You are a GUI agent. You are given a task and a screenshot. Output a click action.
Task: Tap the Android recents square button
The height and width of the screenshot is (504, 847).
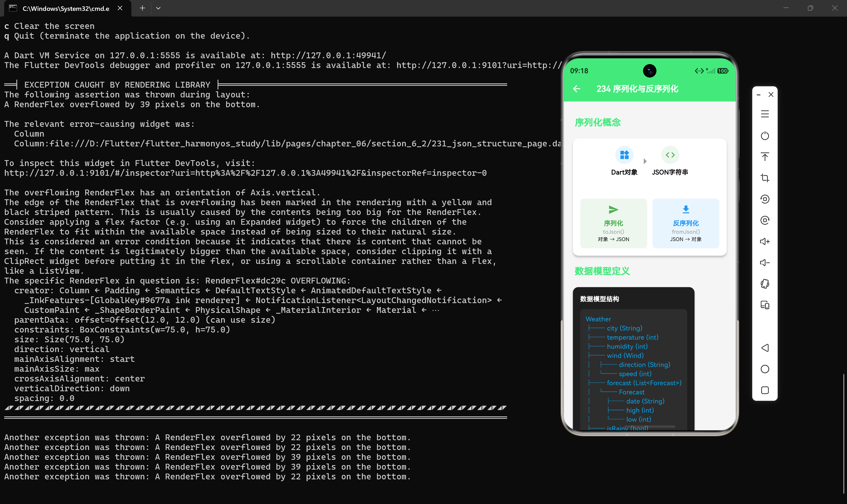pos(764,390)
